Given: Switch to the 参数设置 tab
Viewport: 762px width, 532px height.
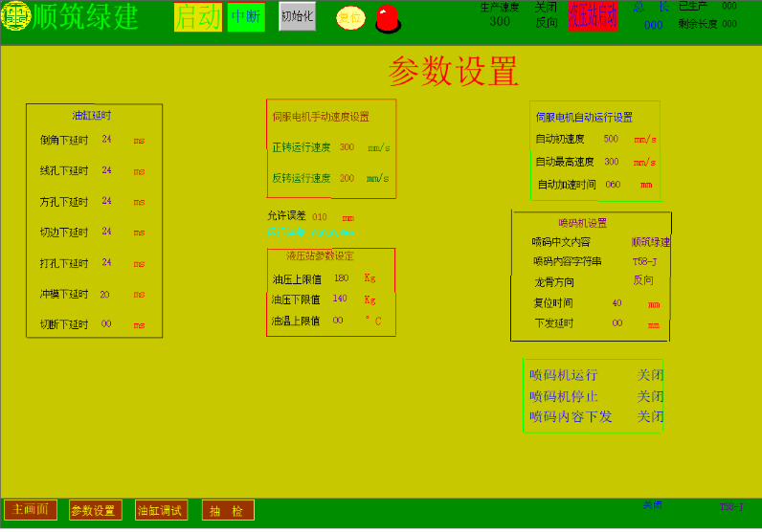Looking at the screenshot, I should coord(96,510).
